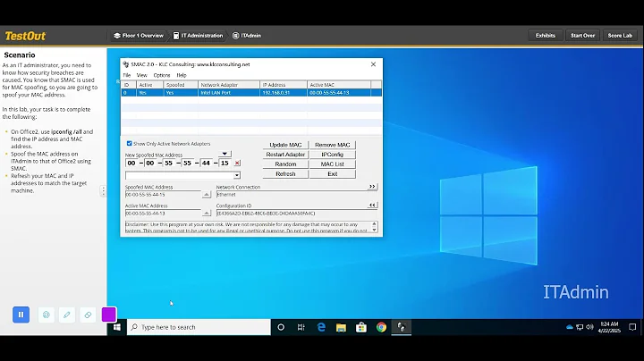Viewport: 644px width, 361px height.
Task: Click the Refresh button in SMAC
Action: click(x=285, y=174)
